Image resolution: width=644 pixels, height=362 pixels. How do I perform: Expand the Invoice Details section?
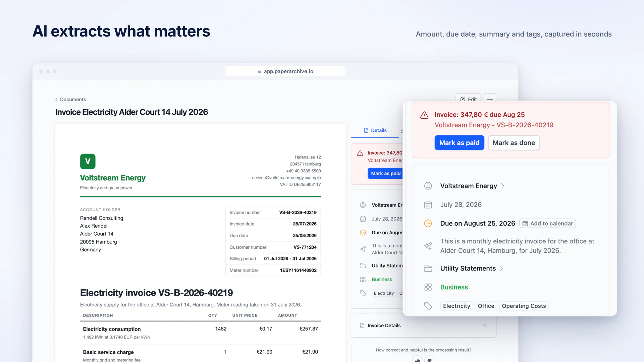coord(423,325)
